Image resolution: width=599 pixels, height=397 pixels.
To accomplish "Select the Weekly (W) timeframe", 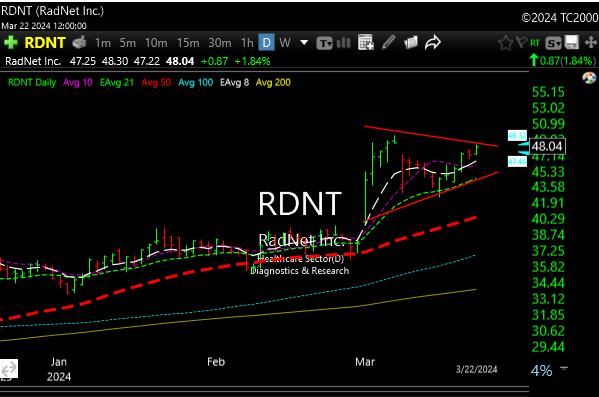I will [285, 43].
